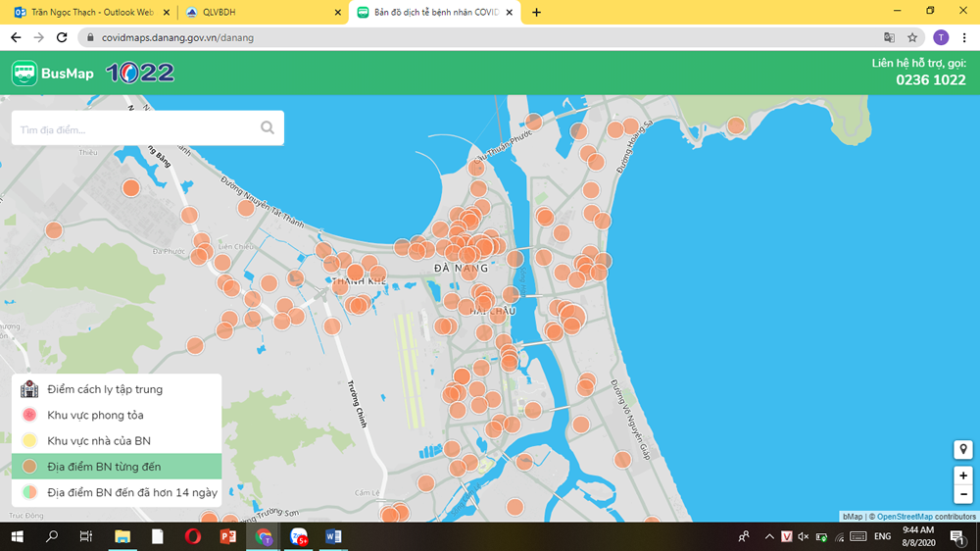Zoom in the map with plus button
The width and height of the screenshot is (980, 551).
tap(963, 476)
